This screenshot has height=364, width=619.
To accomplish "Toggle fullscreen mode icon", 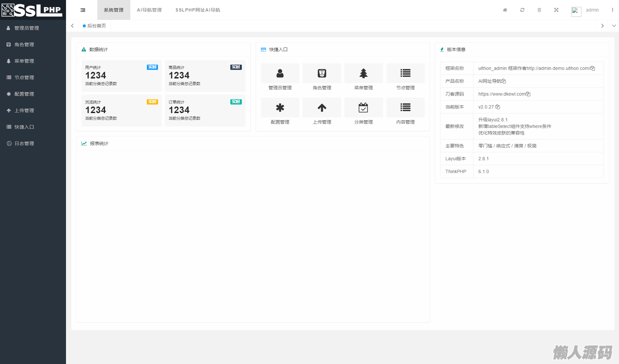I will point(556,10).
